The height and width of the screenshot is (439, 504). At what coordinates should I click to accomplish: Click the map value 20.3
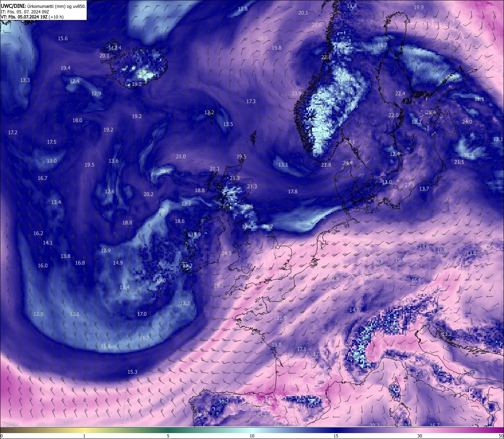(374, 425)
